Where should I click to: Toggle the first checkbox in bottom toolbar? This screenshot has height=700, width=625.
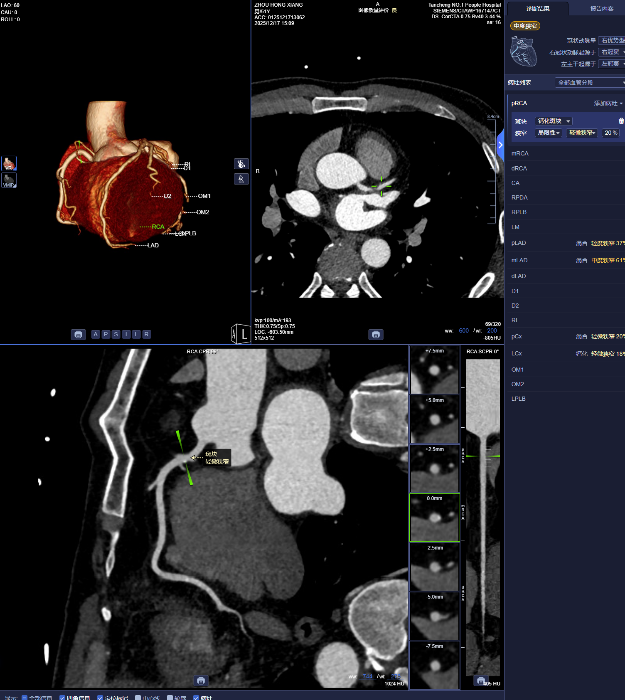[x=23, y=697]
